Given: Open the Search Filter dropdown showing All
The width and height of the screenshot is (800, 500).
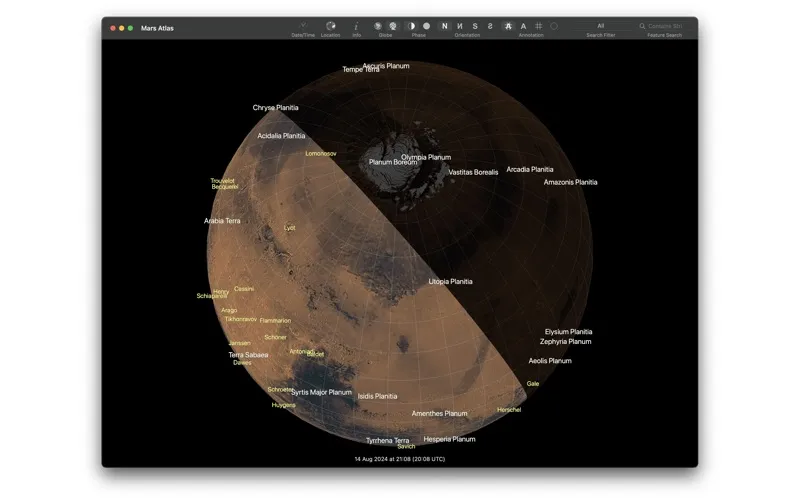Looking at the screenshot, I should point(601,26).
